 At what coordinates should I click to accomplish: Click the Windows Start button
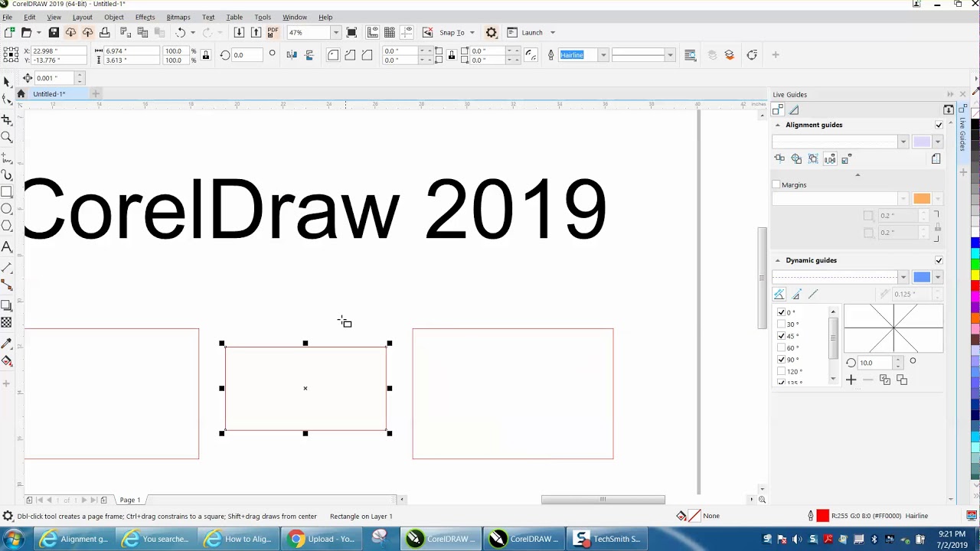point(13,539)
